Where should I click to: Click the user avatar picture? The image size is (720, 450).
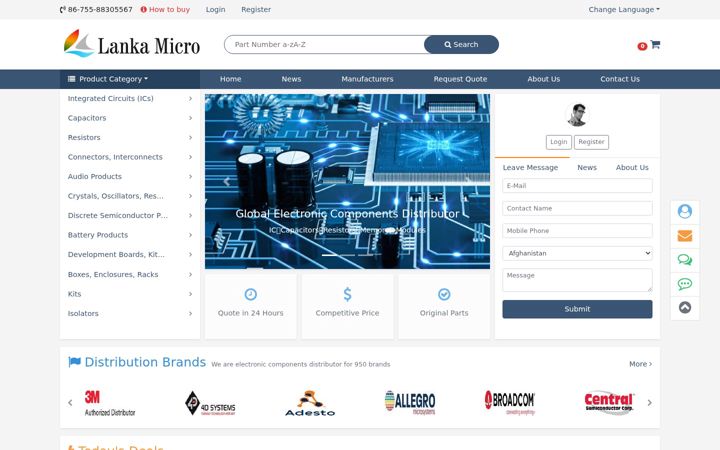577,115
